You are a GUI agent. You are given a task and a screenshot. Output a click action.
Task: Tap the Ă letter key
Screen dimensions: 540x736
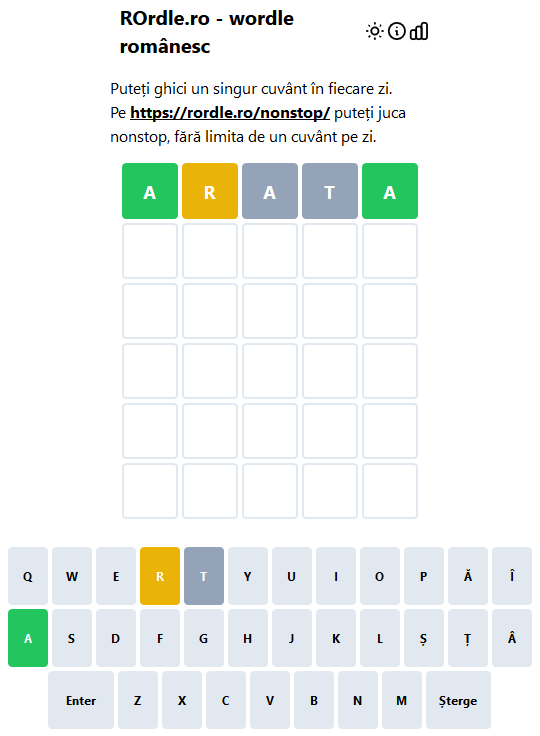click(x=468, y=576)
